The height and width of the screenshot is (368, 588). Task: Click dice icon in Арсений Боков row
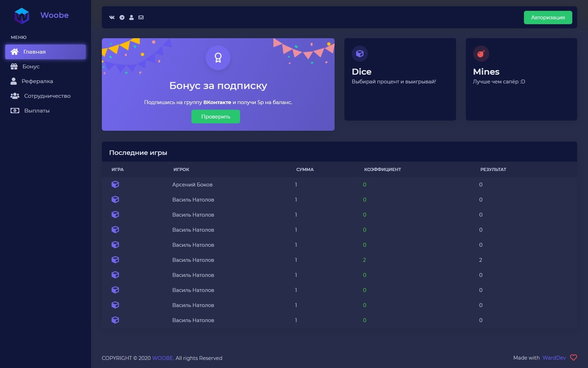[x=115, y=184]
